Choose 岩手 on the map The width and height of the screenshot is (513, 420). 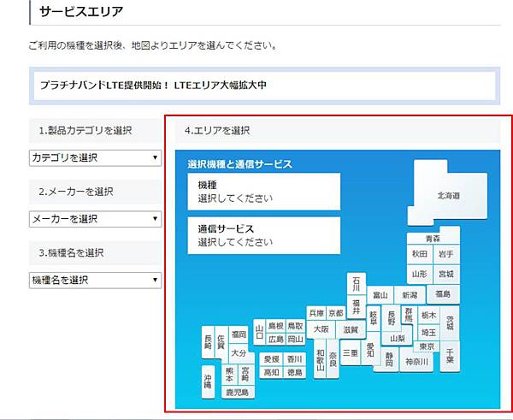click(446, 254)
